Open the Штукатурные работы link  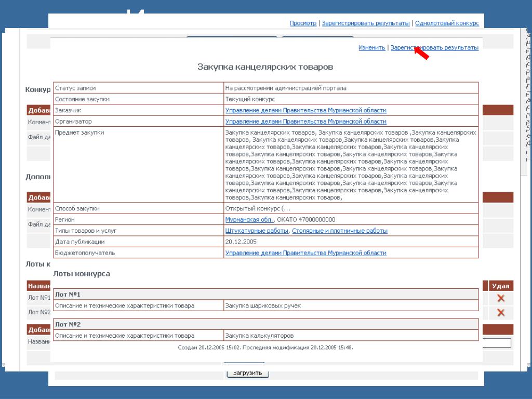(257, 231)
